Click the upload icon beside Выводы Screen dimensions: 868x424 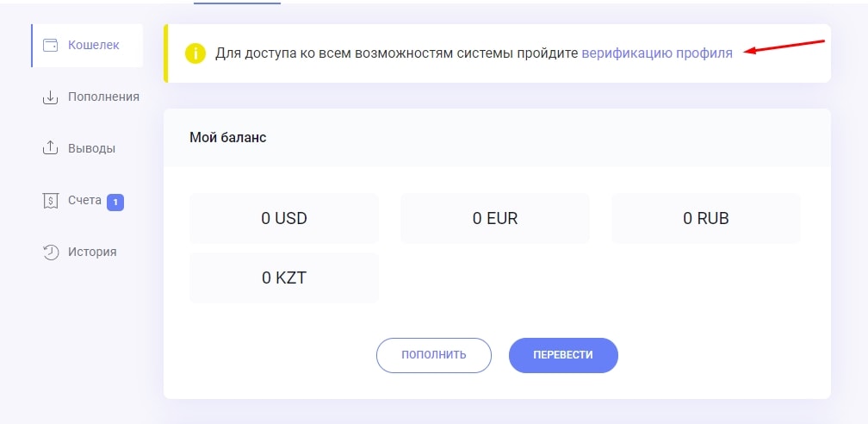tap(51, 148)
